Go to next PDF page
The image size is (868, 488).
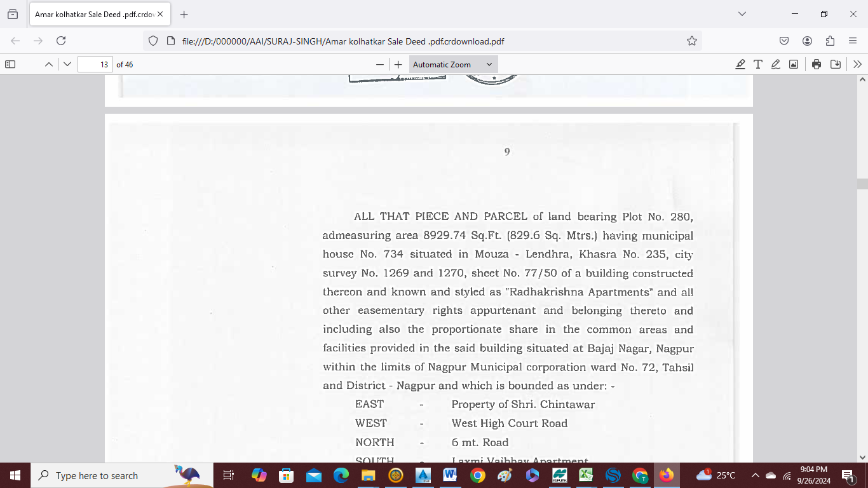(67, 64)
